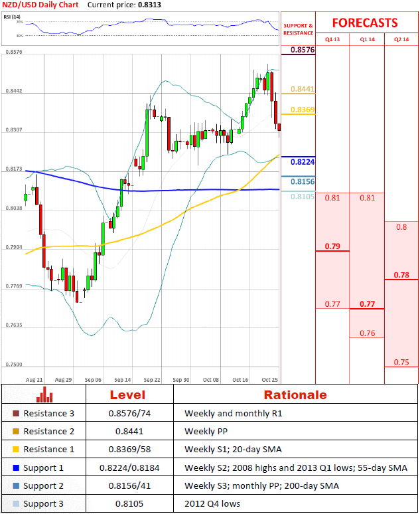Click the Rationale column header
The width and height of the screenshot is (420, 514).
pyautogui.click(x=295, y=395)
